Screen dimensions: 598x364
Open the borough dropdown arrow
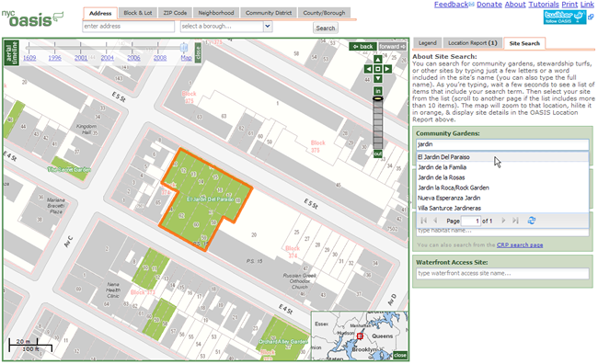[x=268, y=27]
